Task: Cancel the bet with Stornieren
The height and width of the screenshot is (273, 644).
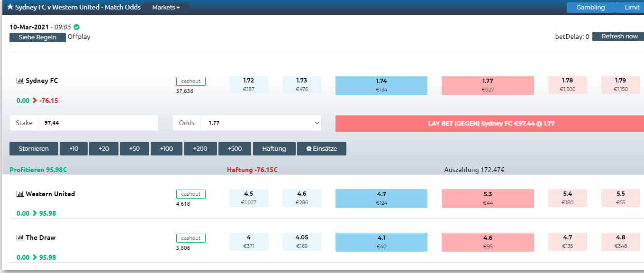Action: point(34,149)
